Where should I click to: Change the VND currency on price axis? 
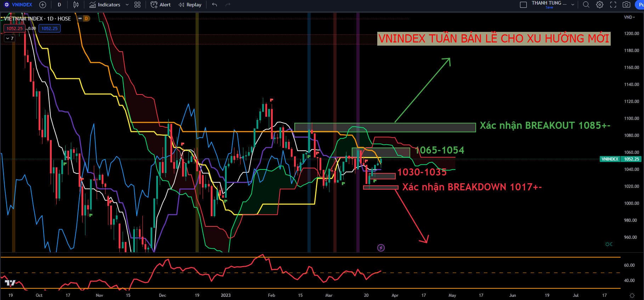pos(629,17)
